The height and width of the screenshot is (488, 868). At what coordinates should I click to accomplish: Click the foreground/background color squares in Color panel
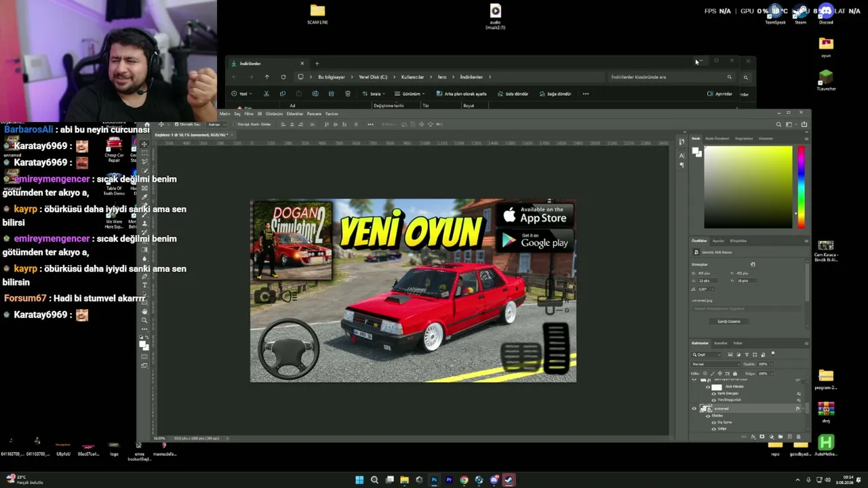697,152
